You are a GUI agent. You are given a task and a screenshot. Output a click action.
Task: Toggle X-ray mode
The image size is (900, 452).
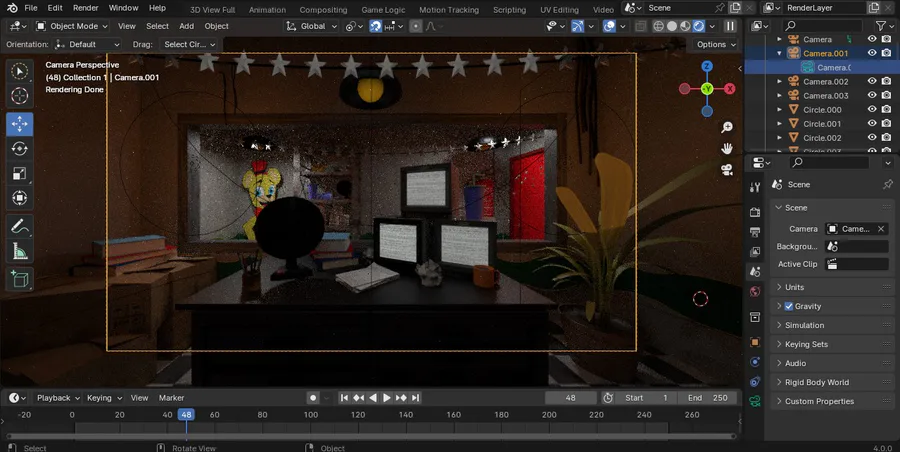[x=641, y=26]
